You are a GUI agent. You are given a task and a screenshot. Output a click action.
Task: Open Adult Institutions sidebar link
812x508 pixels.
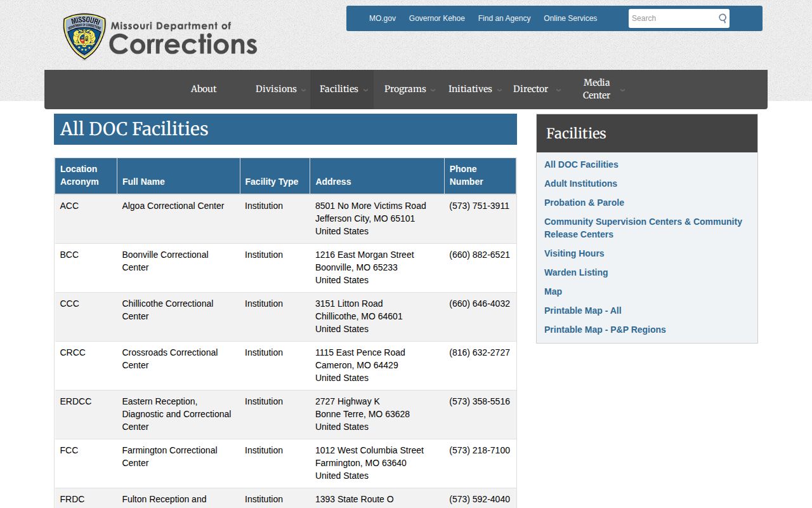[x=580, y=184]
